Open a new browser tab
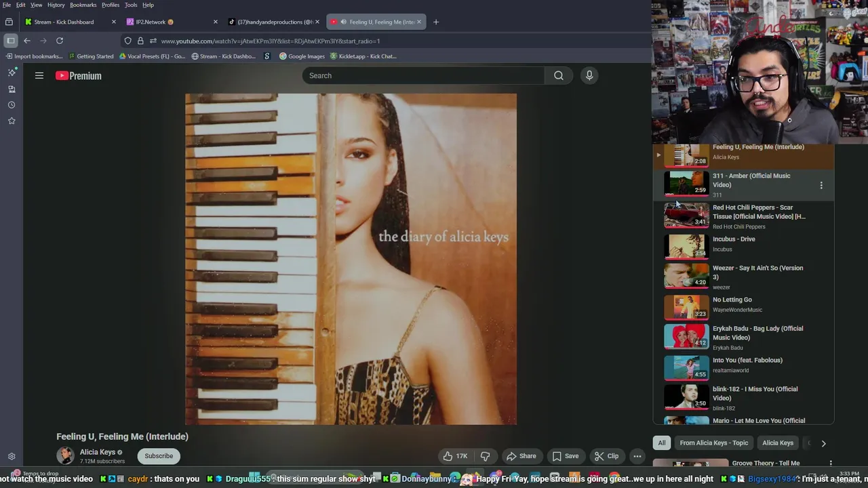Viewport: 868px width, 488px height. tap(436, 22)
